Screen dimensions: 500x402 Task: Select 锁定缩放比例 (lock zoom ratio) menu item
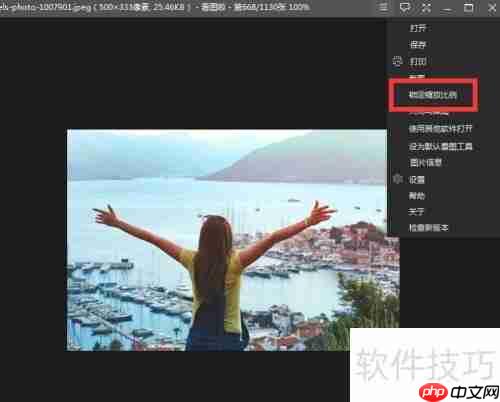[x=433, y=95]
